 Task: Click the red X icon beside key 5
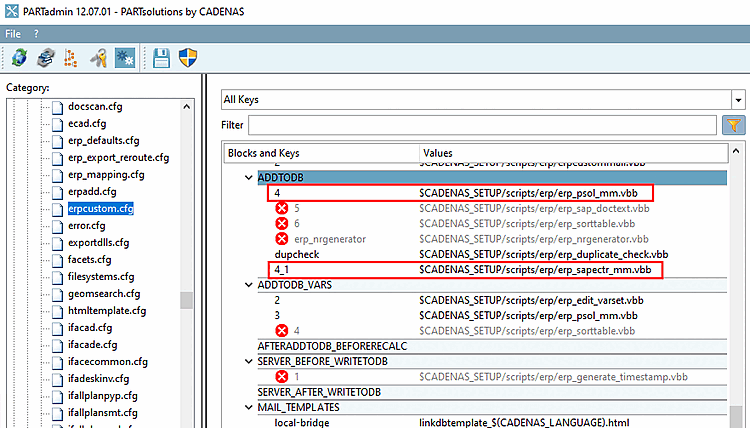coord(282,208)
